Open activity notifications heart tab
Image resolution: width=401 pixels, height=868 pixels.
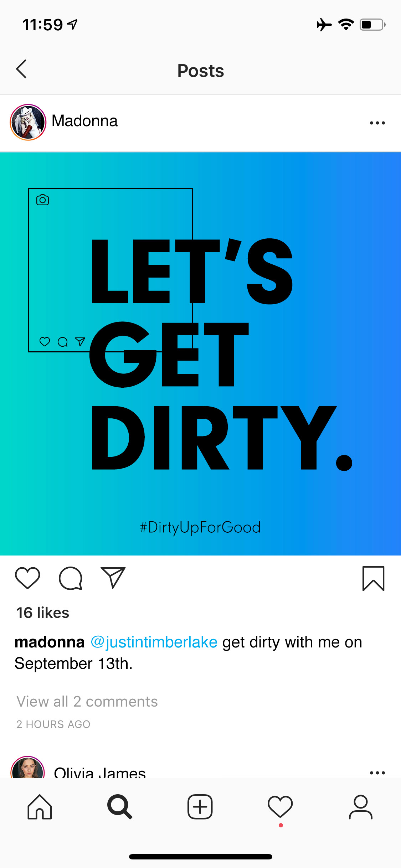(x=280, y=807)
